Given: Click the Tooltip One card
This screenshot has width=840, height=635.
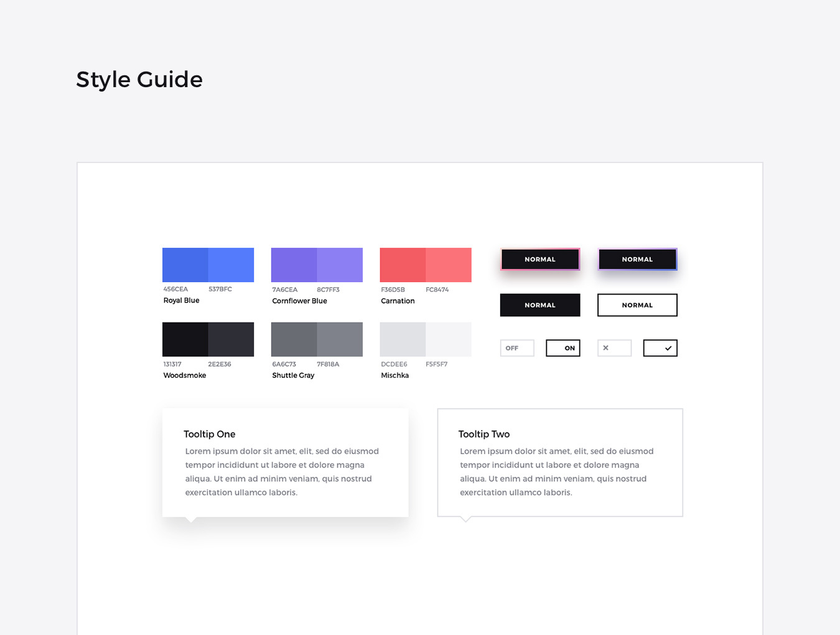Looking at the screenshot, I should 285,463.
